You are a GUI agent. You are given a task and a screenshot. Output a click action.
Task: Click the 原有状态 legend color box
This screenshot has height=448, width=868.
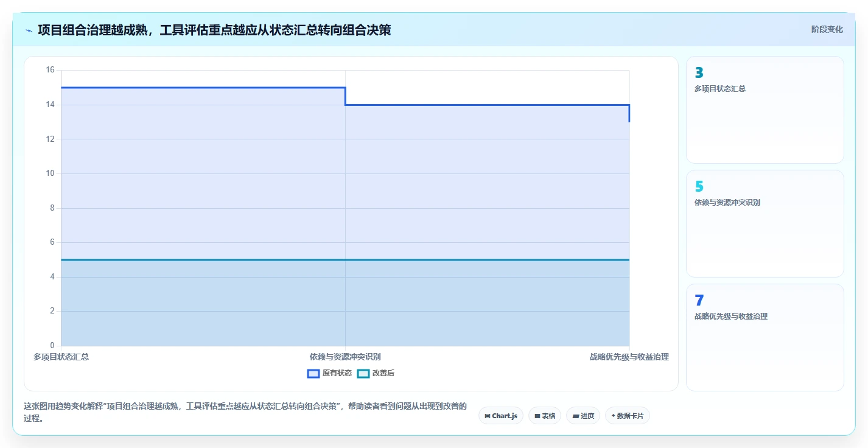(313, 373)
